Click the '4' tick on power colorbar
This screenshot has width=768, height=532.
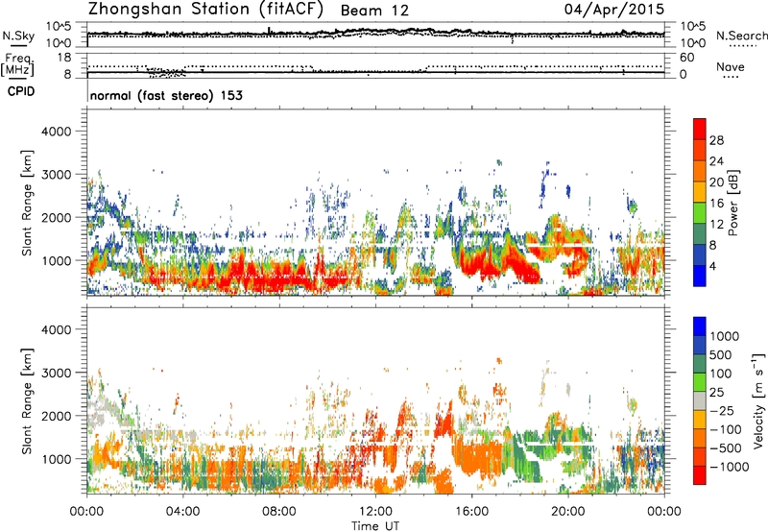point(712,266)
